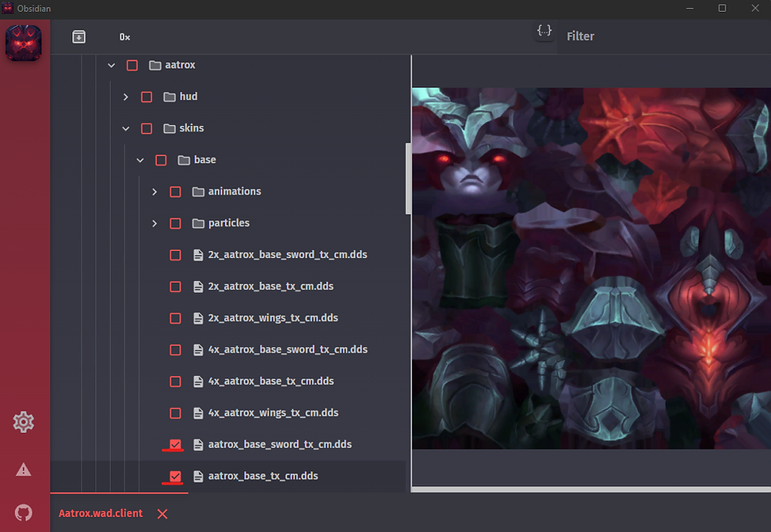This screenshot has width=771, height=532.
Task: Select the 2x_aatrox_wings_tx_cm.dds file name
Action: click(273, 317)
